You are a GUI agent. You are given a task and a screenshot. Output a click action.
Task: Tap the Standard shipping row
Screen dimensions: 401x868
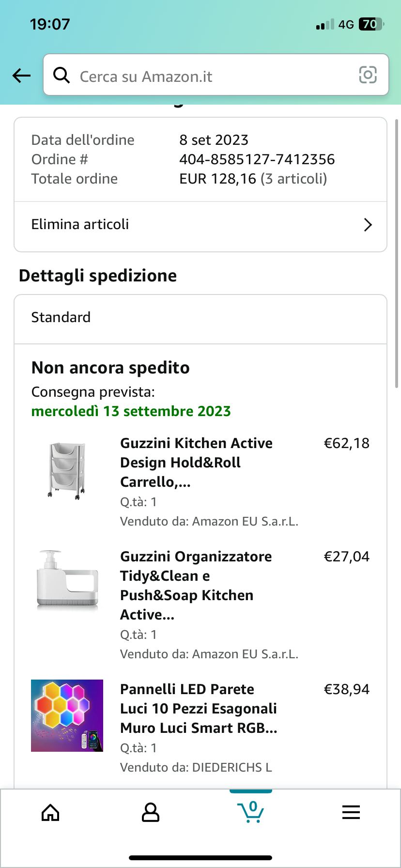pyautogui.click(x=200, y=318)
